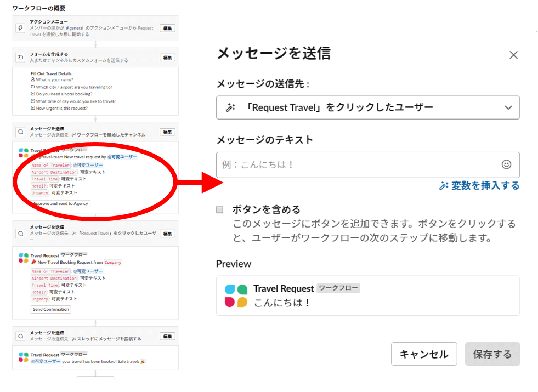Expand the message recipient dropdown chevron
Image resolution: width=538 pixels, height=392 pixels.
tap(508, 107)
